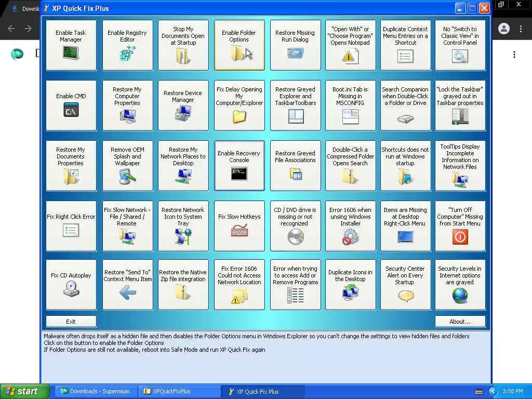Click Restore Device Manager tile
The width and height of the screenshot is (532, 399).
click(183, 105)
